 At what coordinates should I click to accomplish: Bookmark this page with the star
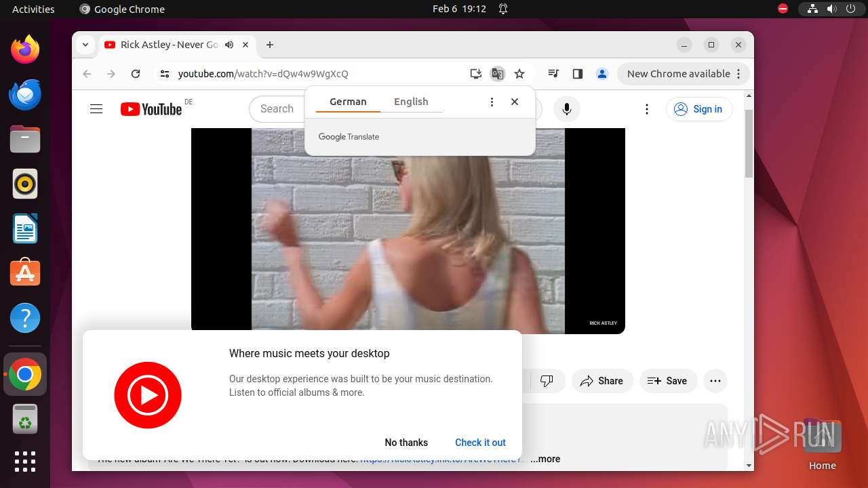tap(519, 74)
